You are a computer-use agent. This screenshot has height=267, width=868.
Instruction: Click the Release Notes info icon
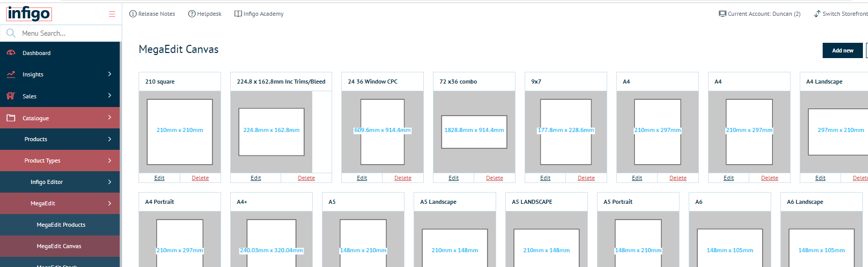pyautogui.click(x=133, y=14)
